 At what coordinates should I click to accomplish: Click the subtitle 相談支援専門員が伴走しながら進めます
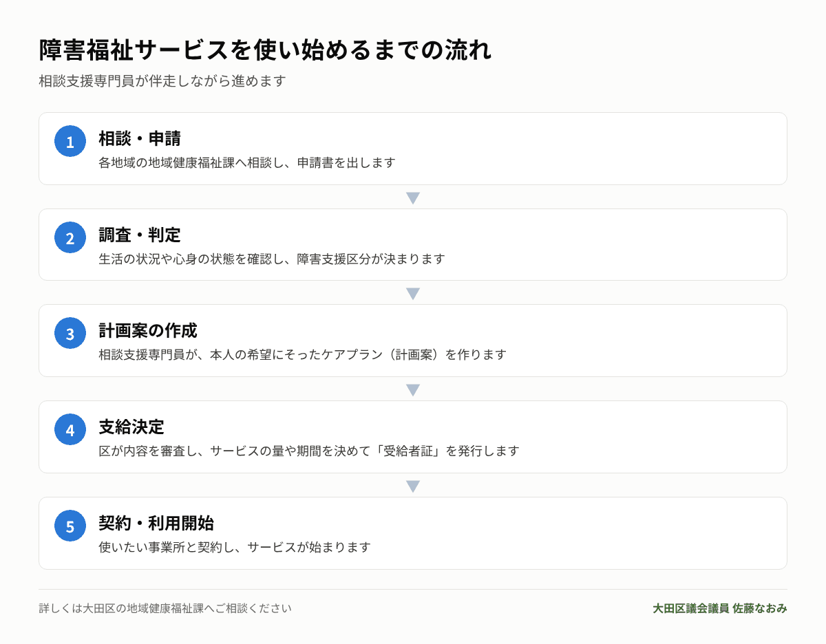pos(162,81)
